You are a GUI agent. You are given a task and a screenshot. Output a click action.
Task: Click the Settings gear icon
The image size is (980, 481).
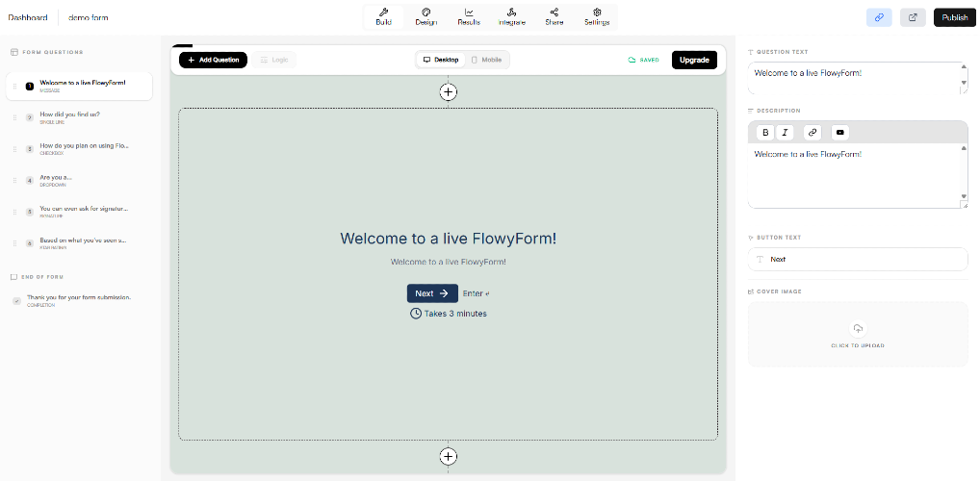pyautogui.click(x=597, y=12)
